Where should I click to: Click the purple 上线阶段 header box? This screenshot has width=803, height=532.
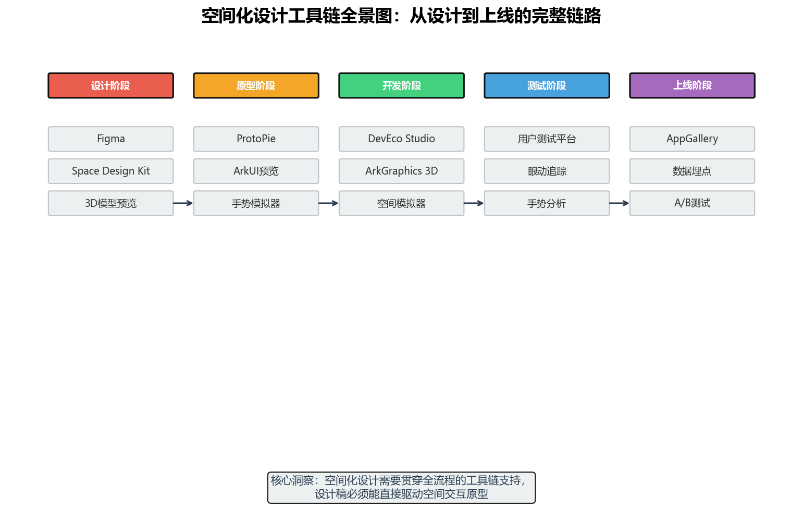692,85
